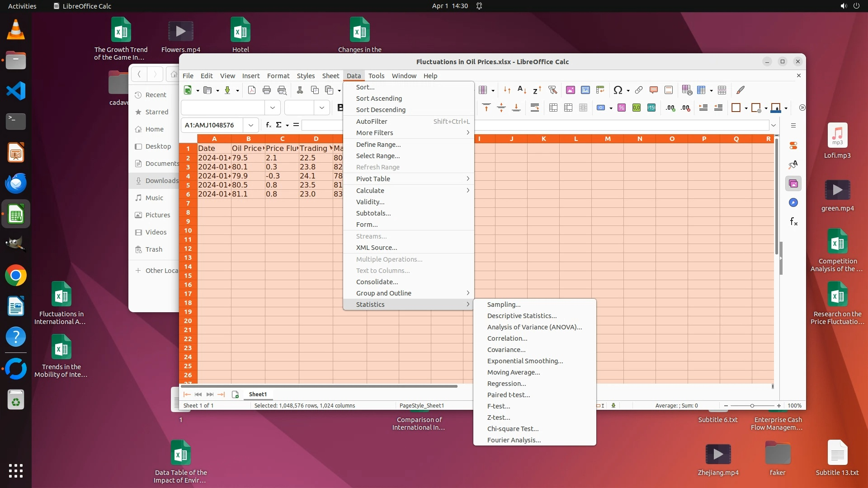The width and height of the screenshot is (868, 488).
Task: Open the Sidebar Functions panel icon
Action: (793, 221)
